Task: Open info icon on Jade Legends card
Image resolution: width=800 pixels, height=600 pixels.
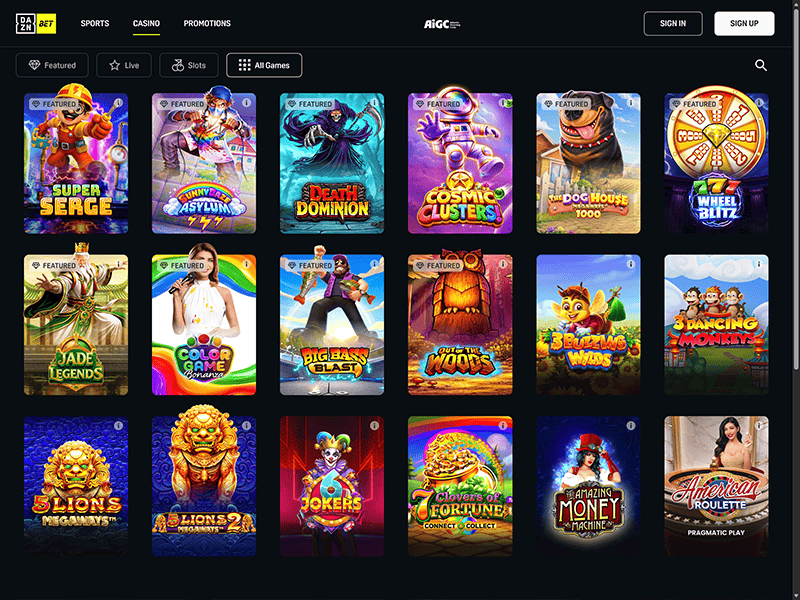Action: pos(118,264)
